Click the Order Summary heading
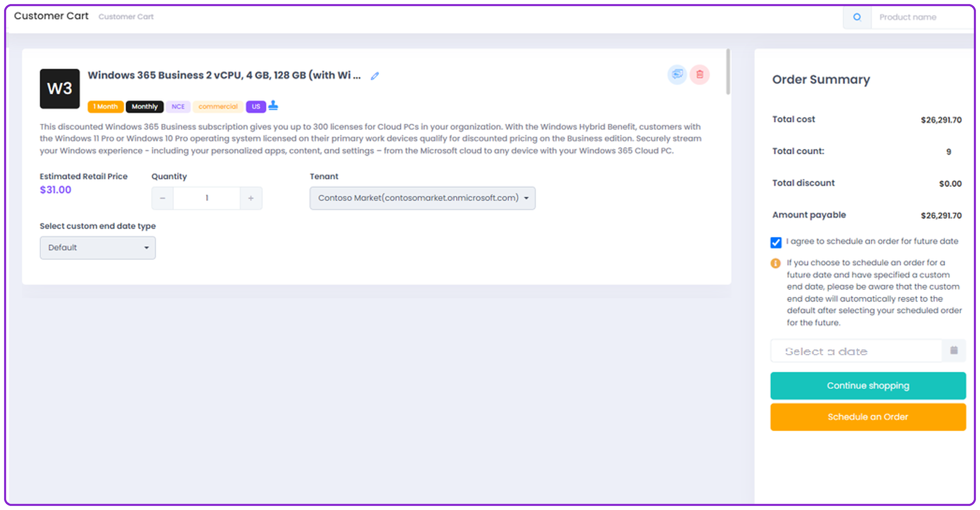Viewport: 980px width, 510px height. pos(821,80)
